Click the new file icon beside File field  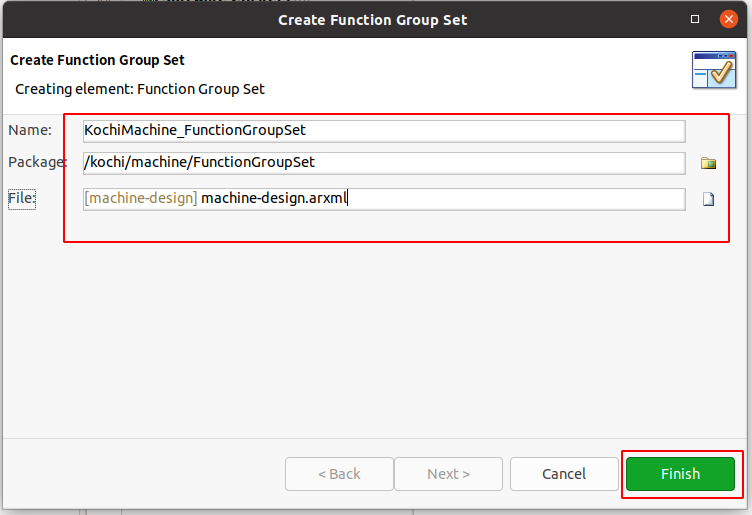(x=708, y=199)
